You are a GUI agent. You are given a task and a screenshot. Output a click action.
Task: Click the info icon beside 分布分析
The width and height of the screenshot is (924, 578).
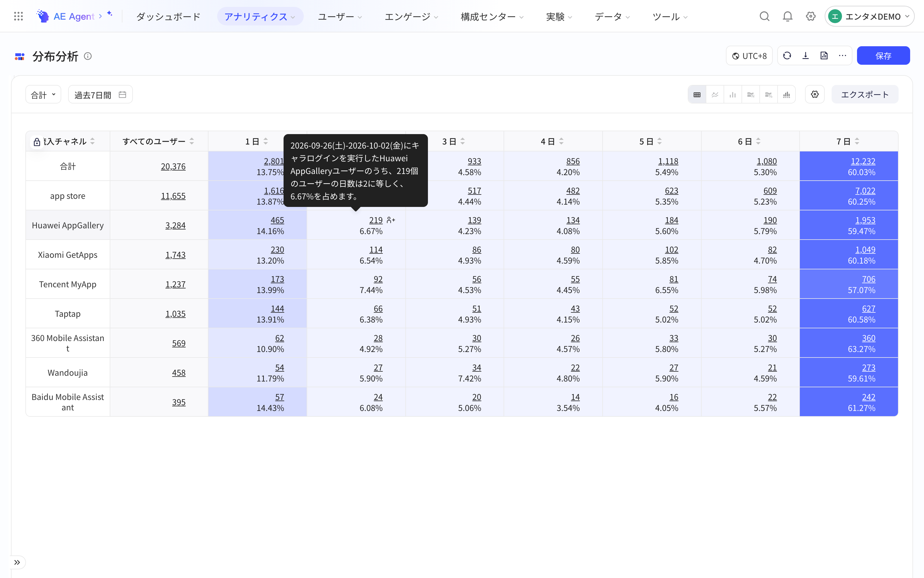(88, 56)
